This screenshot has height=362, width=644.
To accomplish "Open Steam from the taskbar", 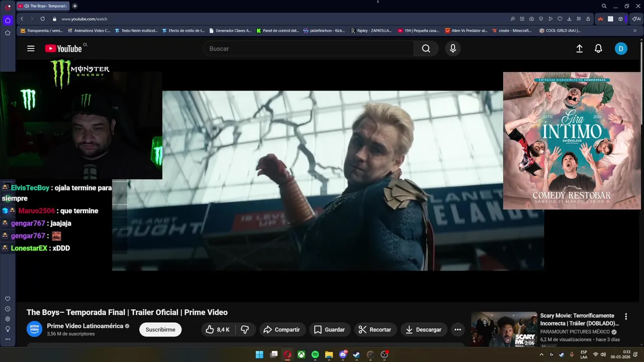I will click(357, 354).
